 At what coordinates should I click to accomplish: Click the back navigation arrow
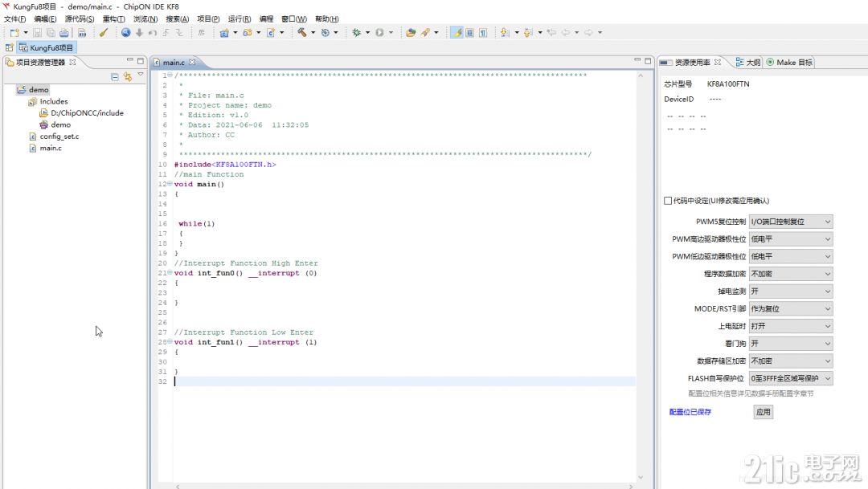[565, 33]
